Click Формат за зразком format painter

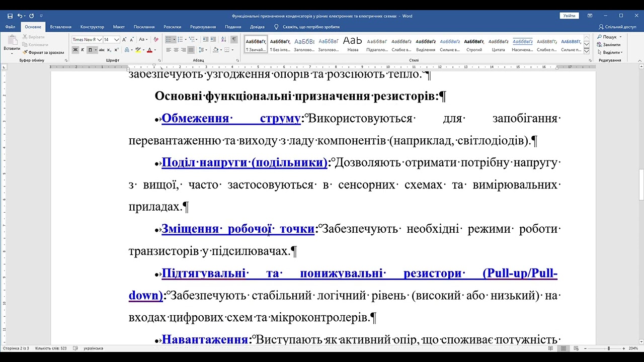43,52
